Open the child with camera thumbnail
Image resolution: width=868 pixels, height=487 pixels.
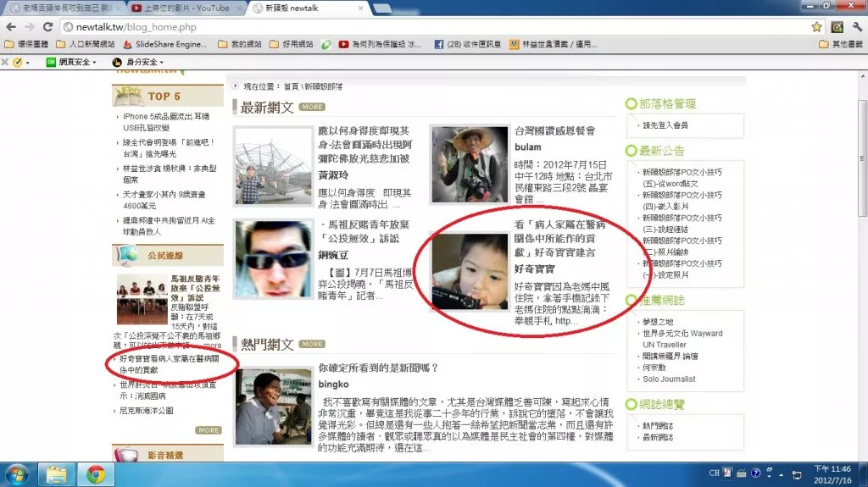click(x=470, y=272)
